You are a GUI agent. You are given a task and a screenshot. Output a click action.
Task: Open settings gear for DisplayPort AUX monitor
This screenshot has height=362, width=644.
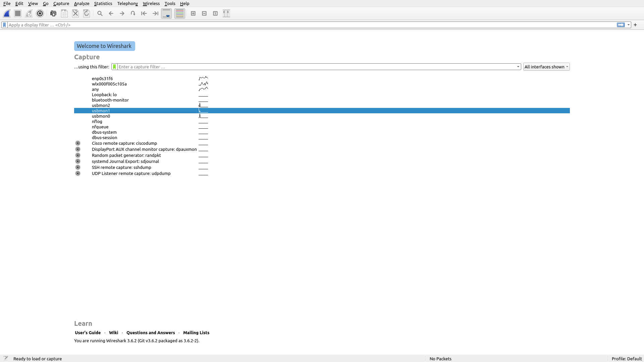tap(78, 149)
